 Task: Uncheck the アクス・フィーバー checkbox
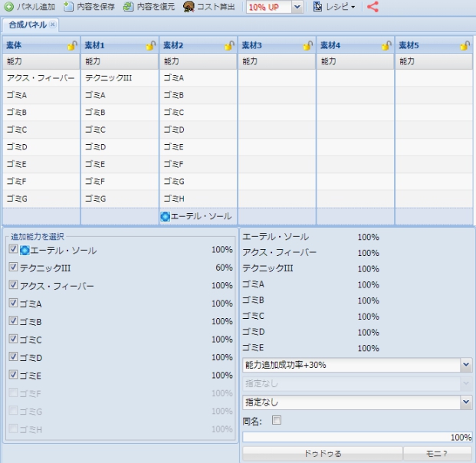(x=13, y=285)
